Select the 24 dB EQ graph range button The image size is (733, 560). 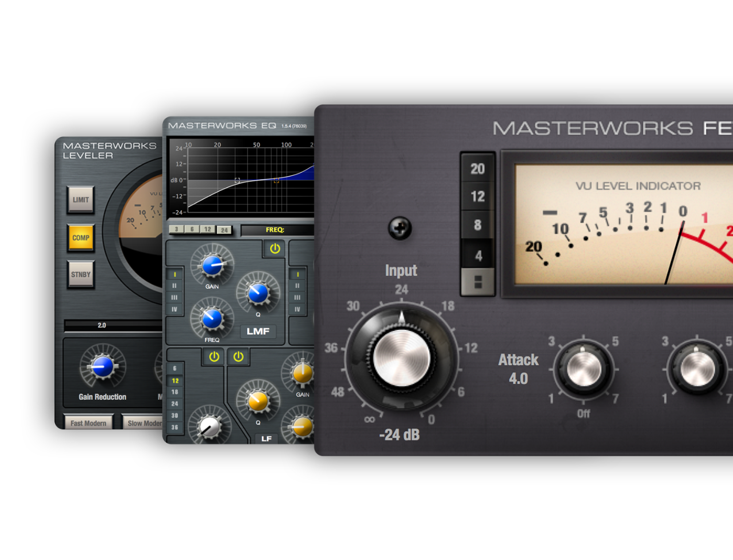pyautogui.click(x=224, y=230)
